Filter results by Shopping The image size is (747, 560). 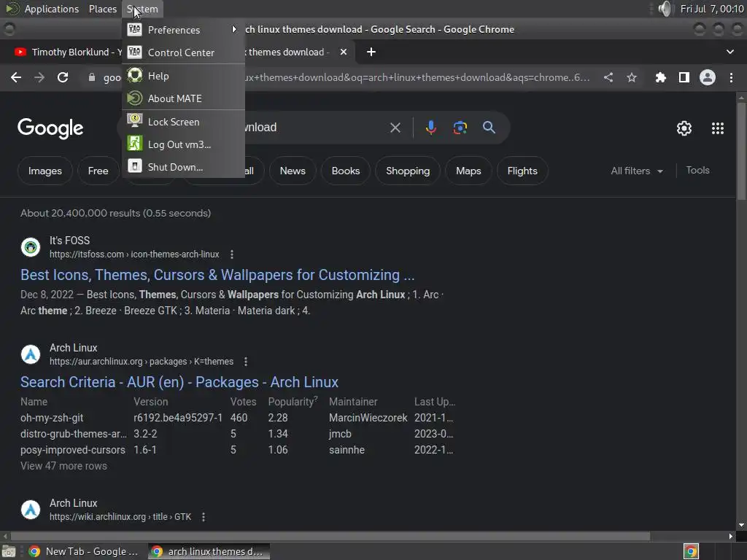408,171
